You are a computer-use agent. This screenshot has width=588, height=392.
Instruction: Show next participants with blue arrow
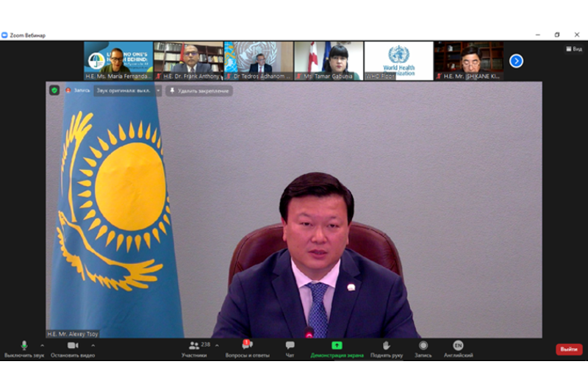tap(516, 61)
